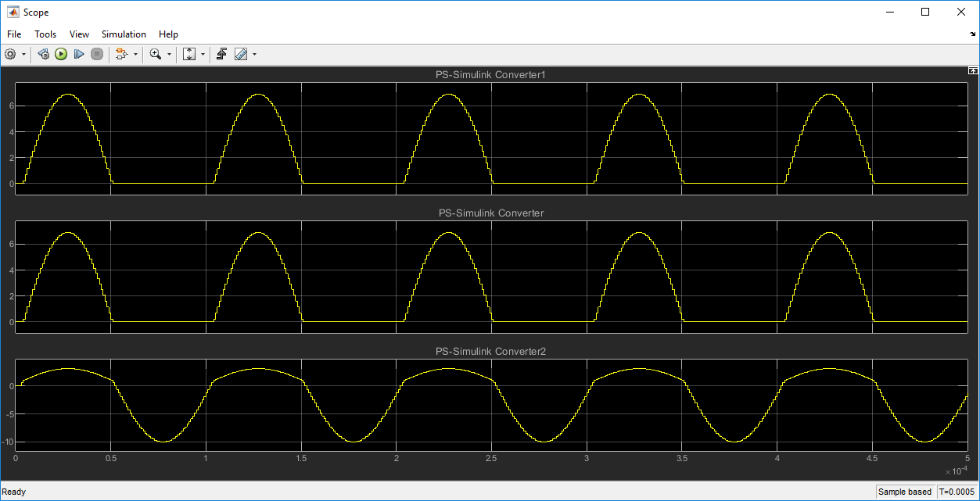Click the Step Forward button
The width and height of the screenshot is (980, 501).
pyautogui.click(x=79, y=54)
